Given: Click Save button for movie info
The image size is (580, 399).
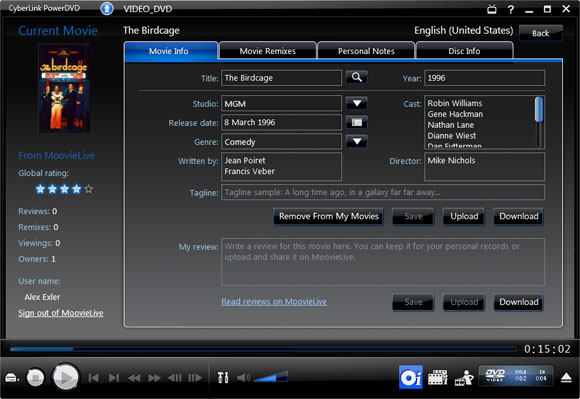Looking at the screenshot, I should 413,216.
